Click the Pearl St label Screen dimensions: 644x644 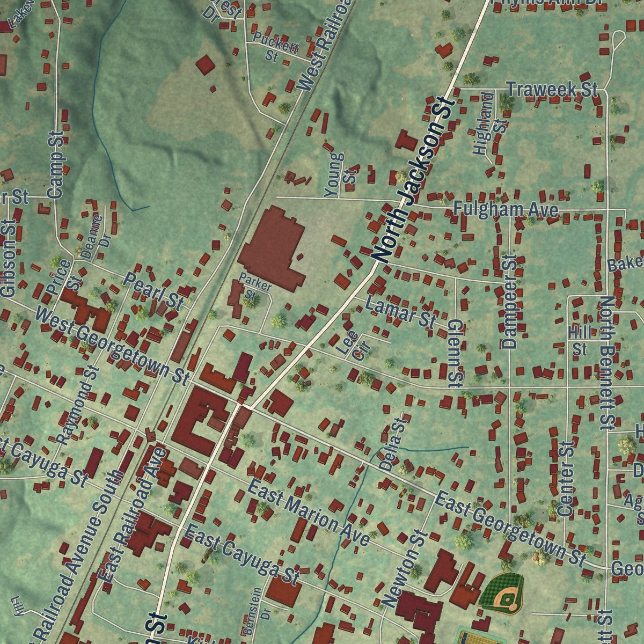pyautogui.click(x=155, y=290)
